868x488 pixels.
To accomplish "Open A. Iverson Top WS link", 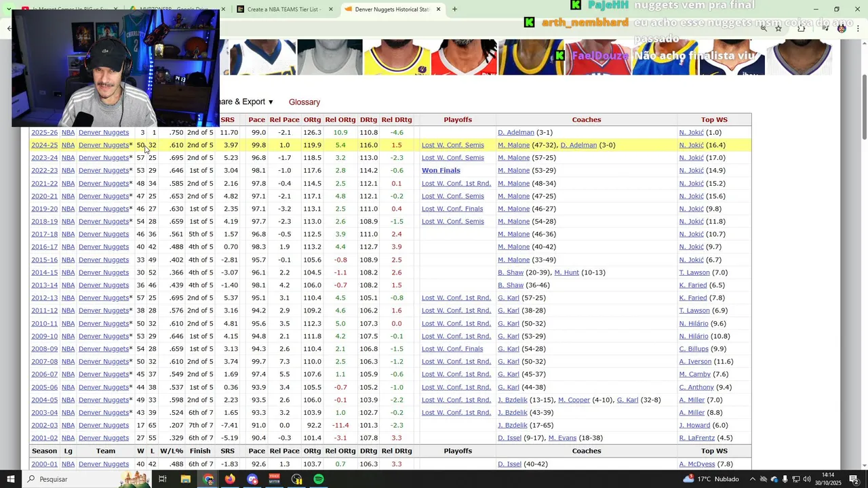I will pos(695,361).
